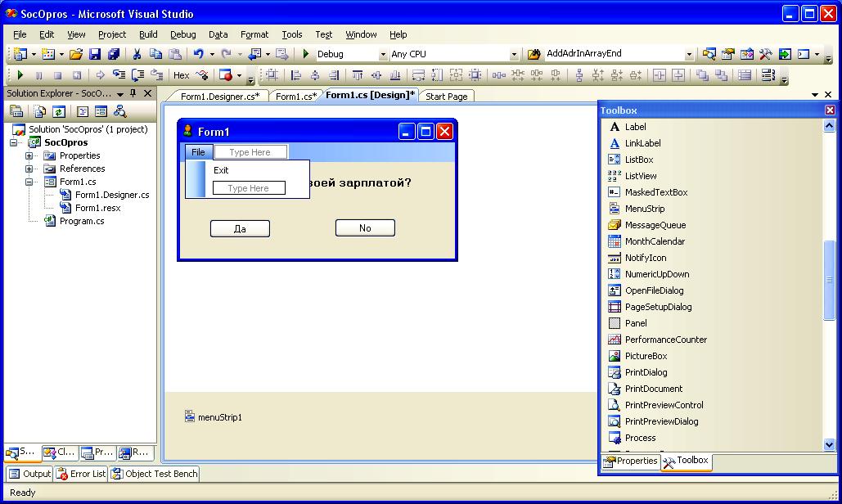The height and width of the screenshot is (504, 842).
Task: Switch to the Form1.cs code tab
Action: point(296,96)
